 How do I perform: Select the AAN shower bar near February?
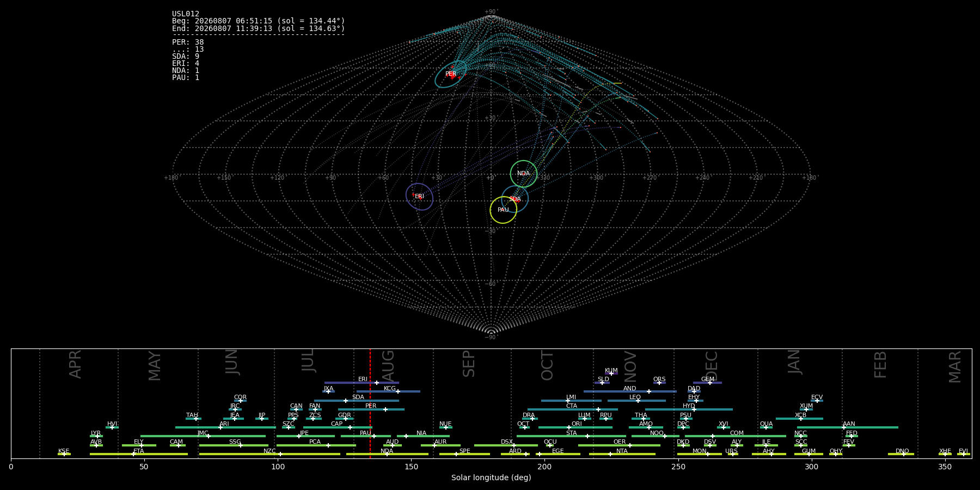(x=848, y=427)
